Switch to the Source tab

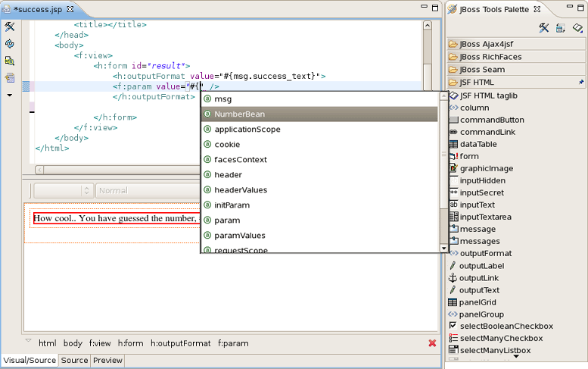tap(74, 361)
